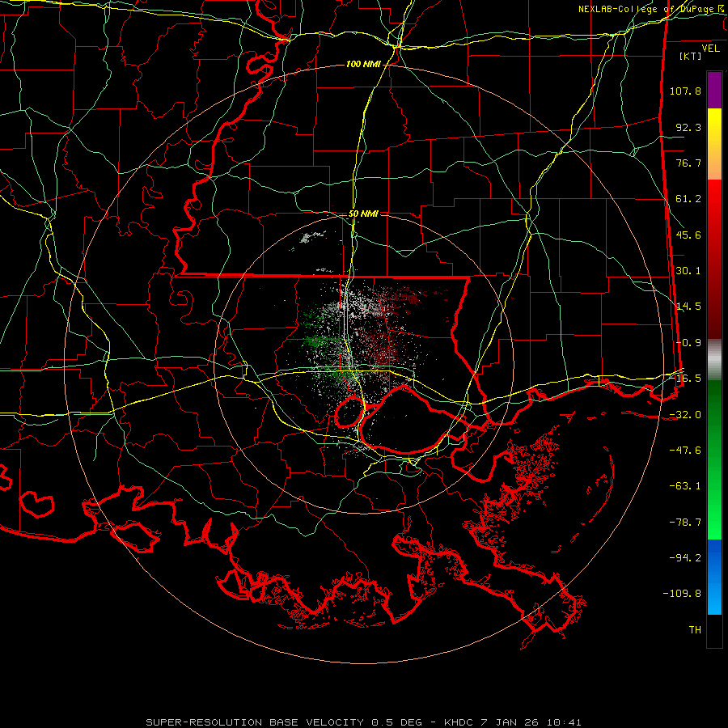Click the 61.2 legend value

688,199
